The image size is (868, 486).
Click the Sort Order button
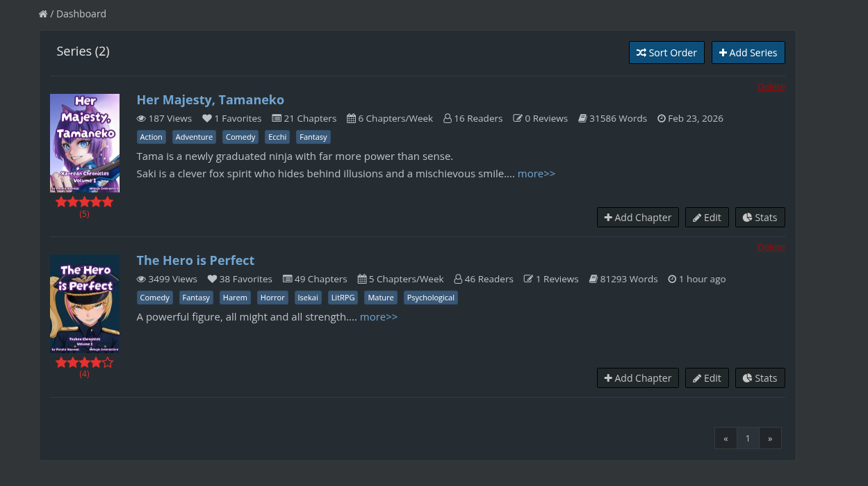(666, 53)
